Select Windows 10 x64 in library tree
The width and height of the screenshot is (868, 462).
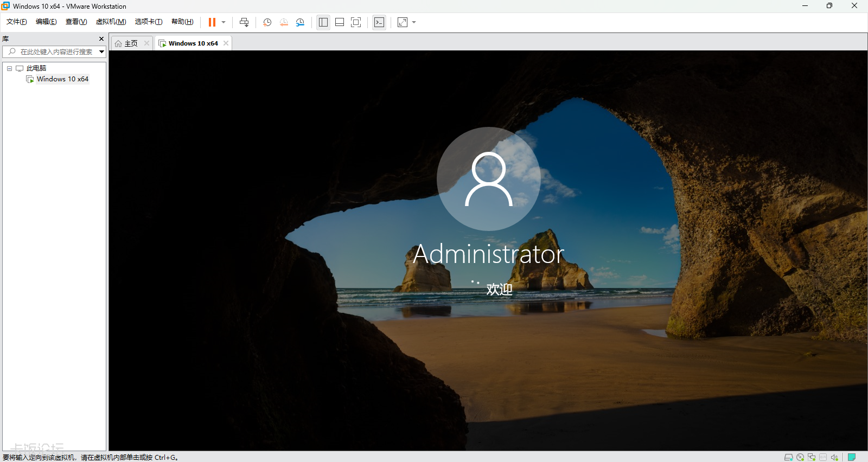(62, 79)
